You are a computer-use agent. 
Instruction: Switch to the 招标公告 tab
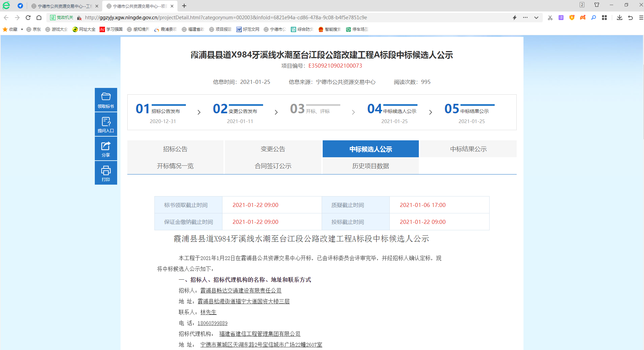tap(175, 149)
